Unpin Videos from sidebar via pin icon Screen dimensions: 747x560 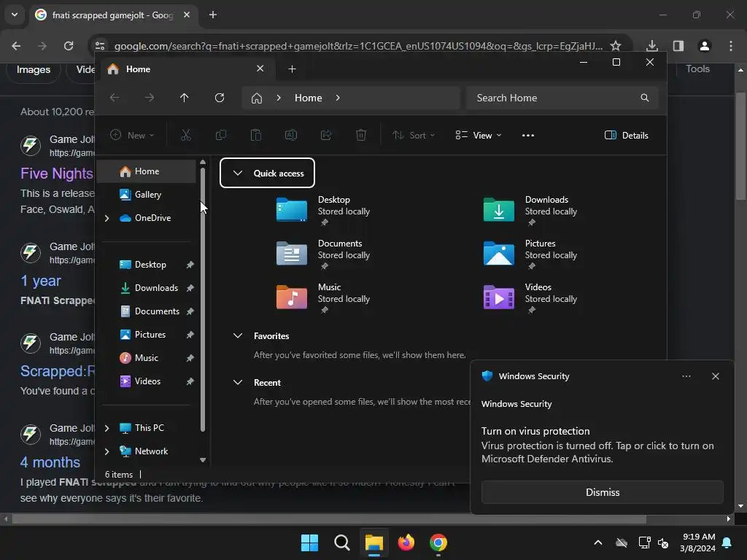click(190, 381)
